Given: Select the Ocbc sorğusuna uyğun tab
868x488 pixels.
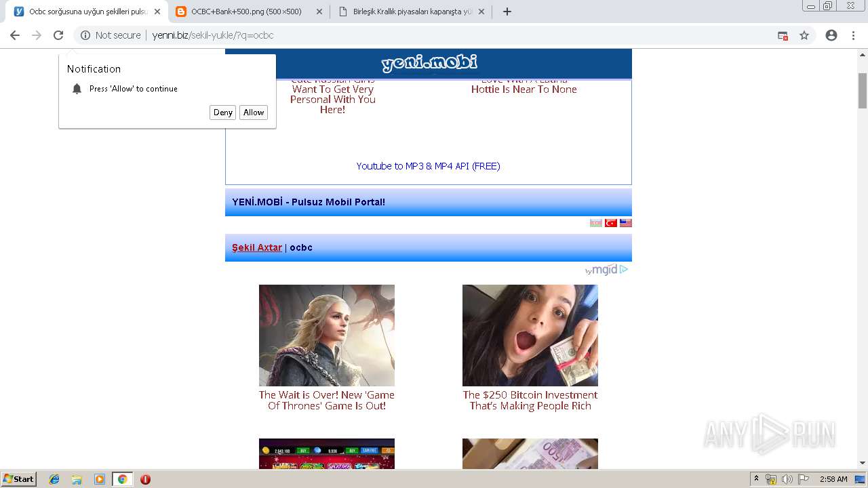Looking at the screenshot, I should point(87,12).
